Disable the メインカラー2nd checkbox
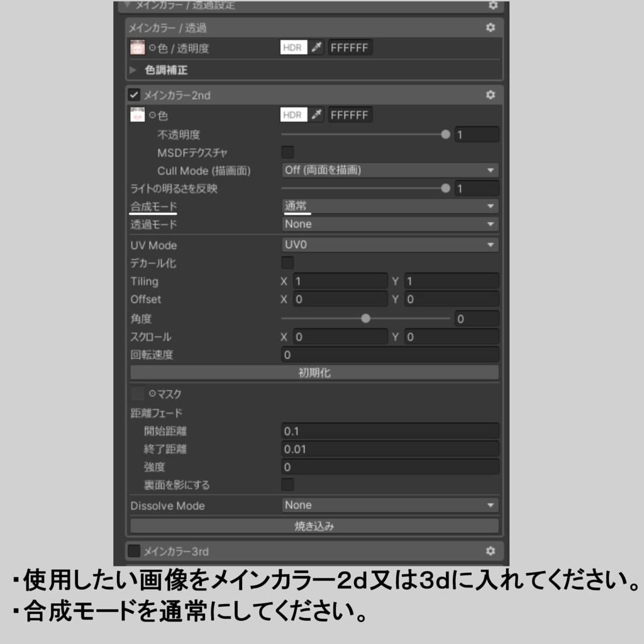The width and height of the screenshot is (644, 644). point(134,95)
